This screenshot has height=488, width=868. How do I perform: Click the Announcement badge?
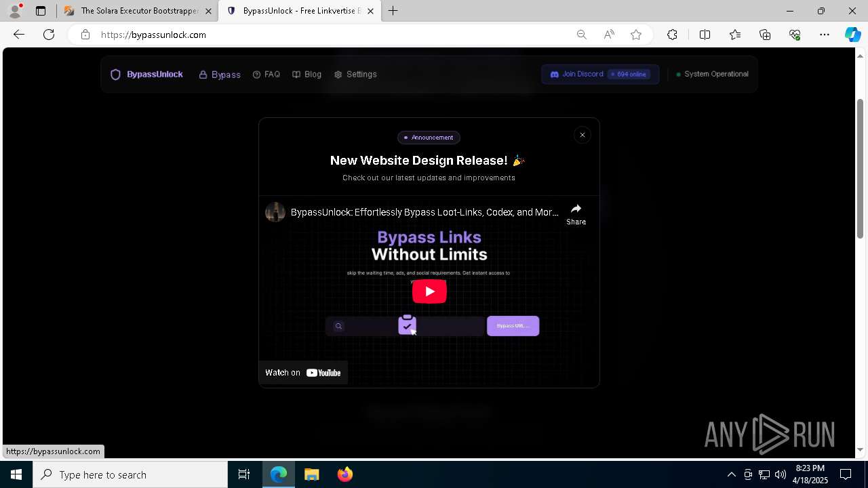point(429,138)
